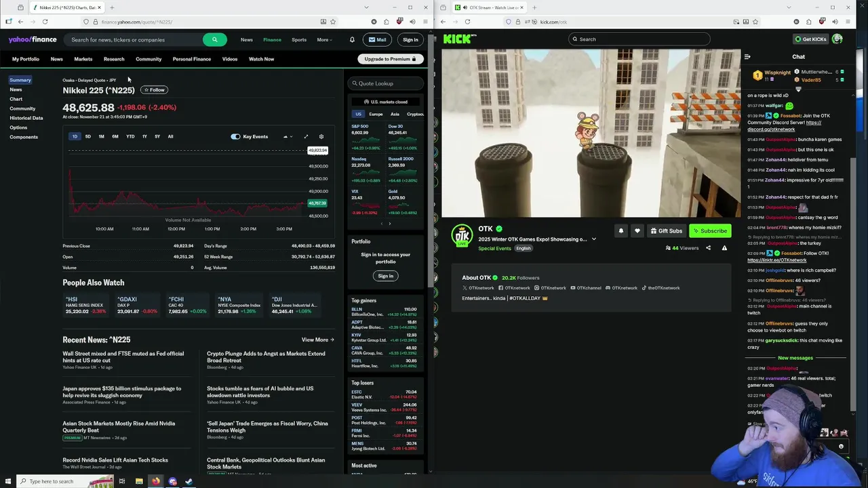
Task: Follow OTK with the heart icon
Action: click(x=637, y=230)
